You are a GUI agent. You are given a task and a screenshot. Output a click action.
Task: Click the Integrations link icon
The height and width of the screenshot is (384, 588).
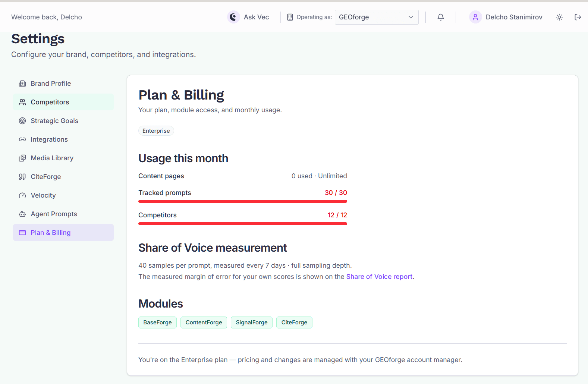[x=22, y=139]
